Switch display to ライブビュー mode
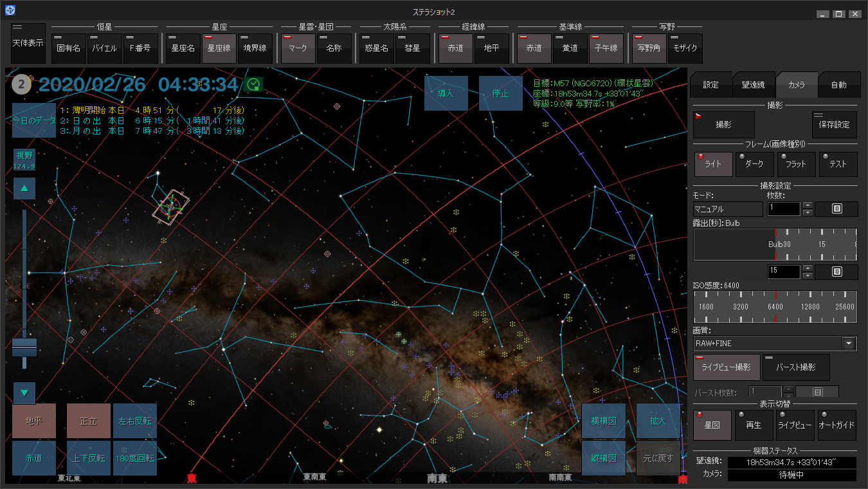The width and height of the screenshot is (868, 489). 795,425
